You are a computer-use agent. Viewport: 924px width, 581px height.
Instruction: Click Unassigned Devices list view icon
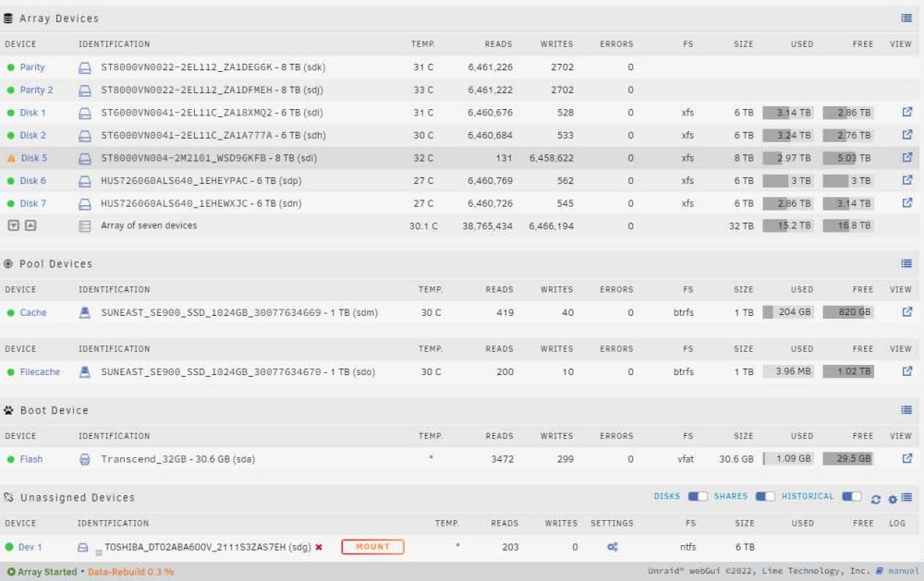906,497
